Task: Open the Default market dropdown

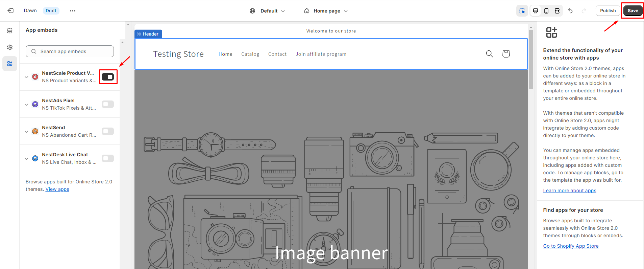Action: click(267, 11)
